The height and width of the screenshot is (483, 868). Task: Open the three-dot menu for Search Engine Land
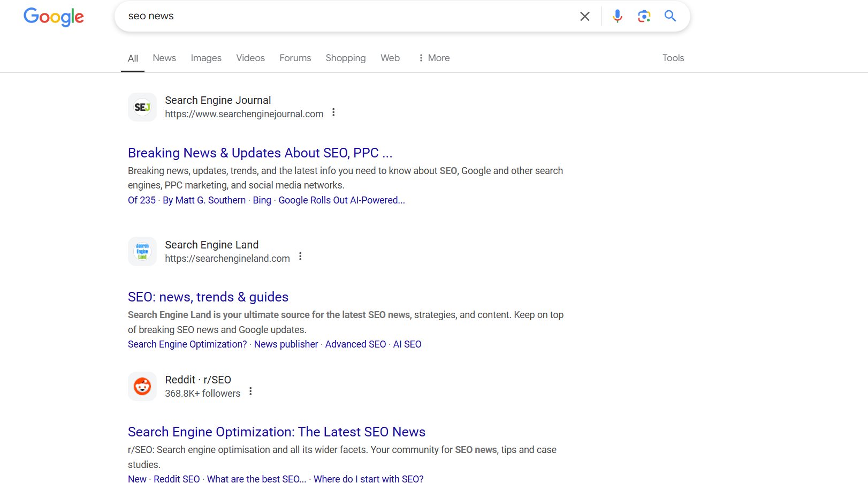[x=300, y=256]
